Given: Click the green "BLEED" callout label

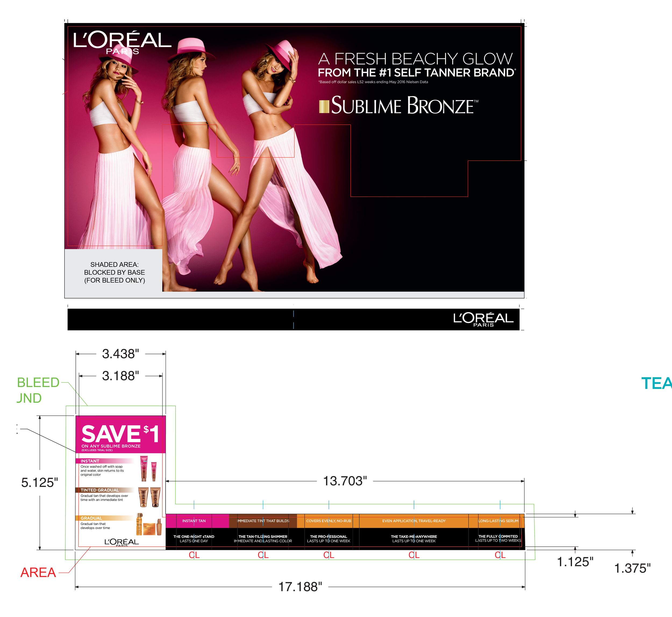Looking at the screenshot, I should pos(38,382).
